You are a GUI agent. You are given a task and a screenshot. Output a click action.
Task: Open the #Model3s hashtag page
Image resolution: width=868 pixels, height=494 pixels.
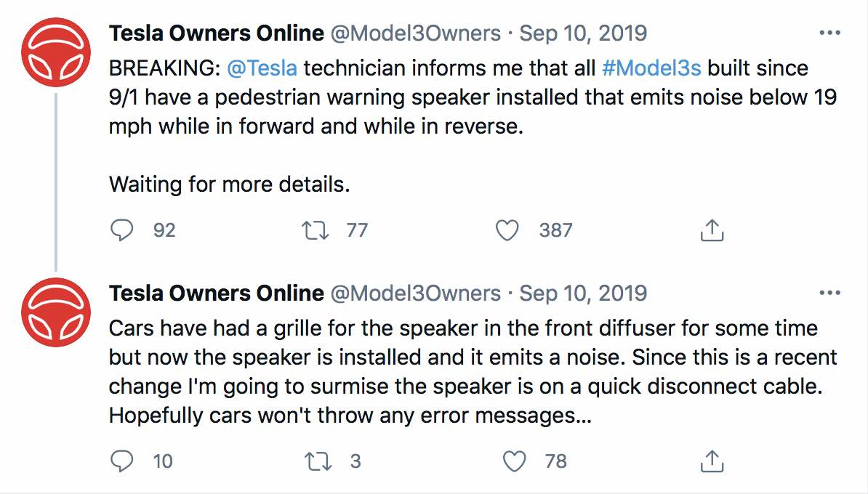pos(653,68)
